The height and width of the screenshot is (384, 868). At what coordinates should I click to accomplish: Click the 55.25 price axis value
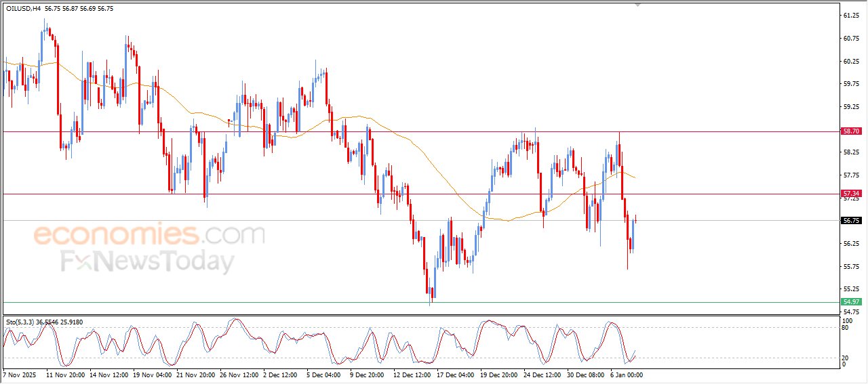point(851,289)
